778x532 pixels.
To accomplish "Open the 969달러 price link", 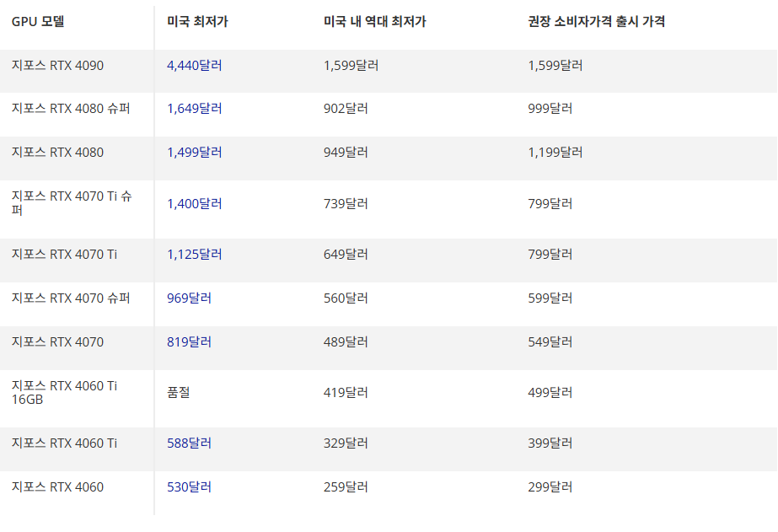I will pos(189,298).
